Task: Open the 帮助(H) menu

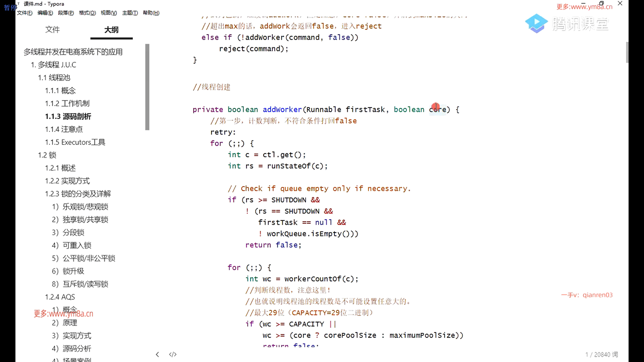Action: click(151, 13)
